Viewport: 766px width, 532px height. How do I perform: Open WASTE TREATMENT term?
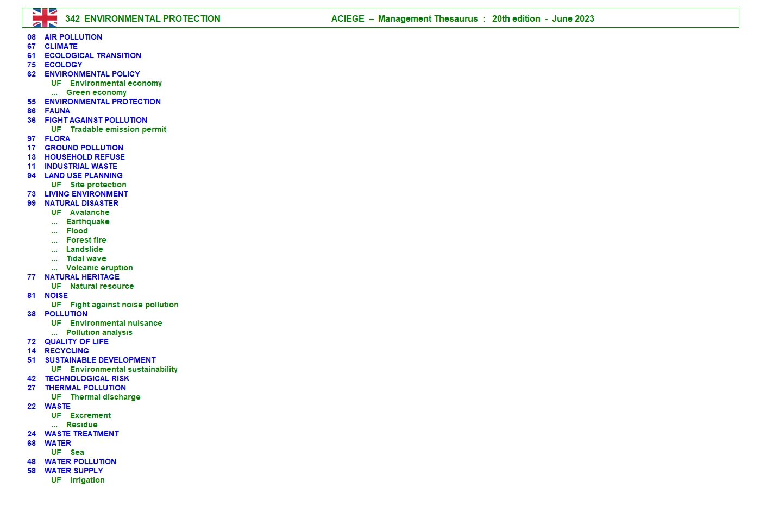(81, 434)
